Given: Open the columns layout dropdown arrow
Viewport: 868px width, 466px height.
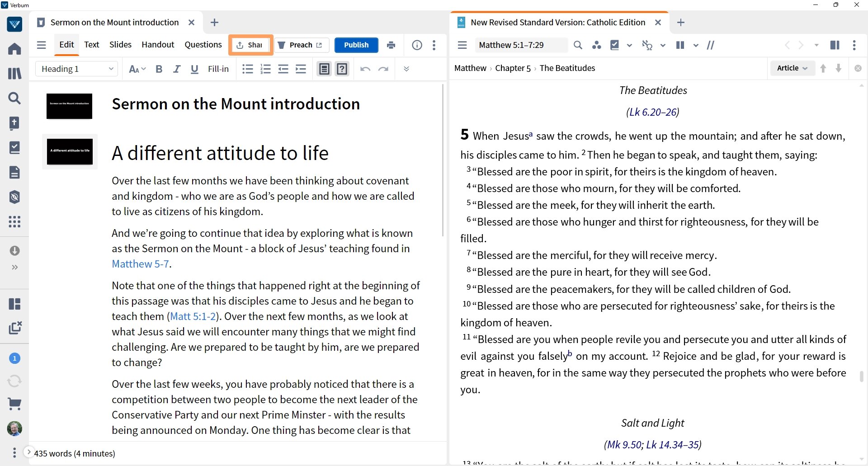Looking at the screenshot, I should click(x=696, y=45).
